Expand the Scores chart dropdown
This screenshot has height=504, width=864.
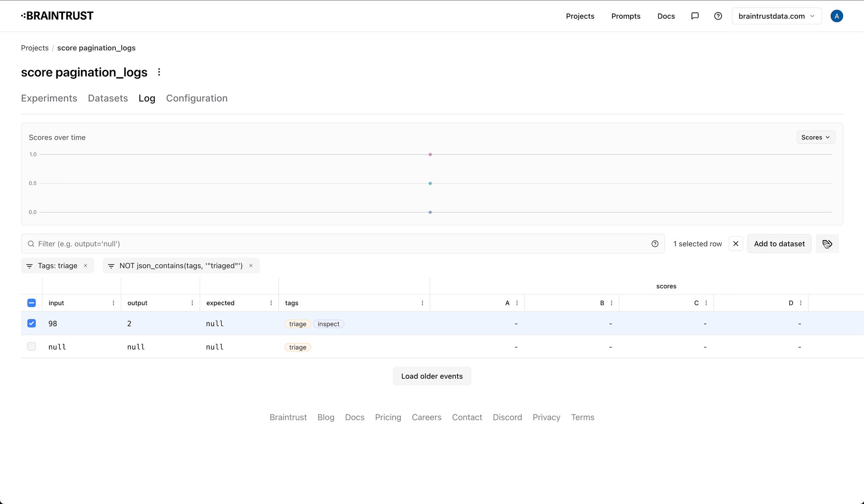[x=815, y=137]
